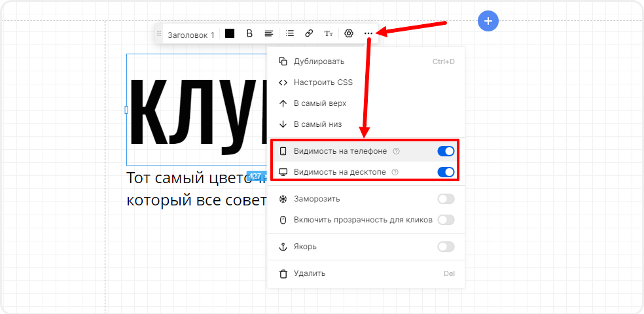This screenshot has width=644, height=314.
Task: Enable the Заморозить switch
Action: click(x=446, y=199)
